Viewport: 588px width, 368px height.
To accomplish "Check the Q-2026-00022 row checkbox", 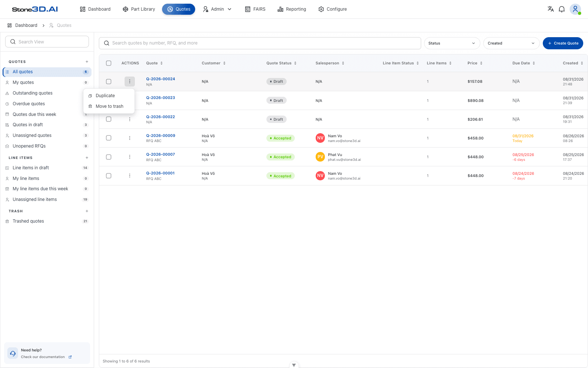I will pos(109,119).
